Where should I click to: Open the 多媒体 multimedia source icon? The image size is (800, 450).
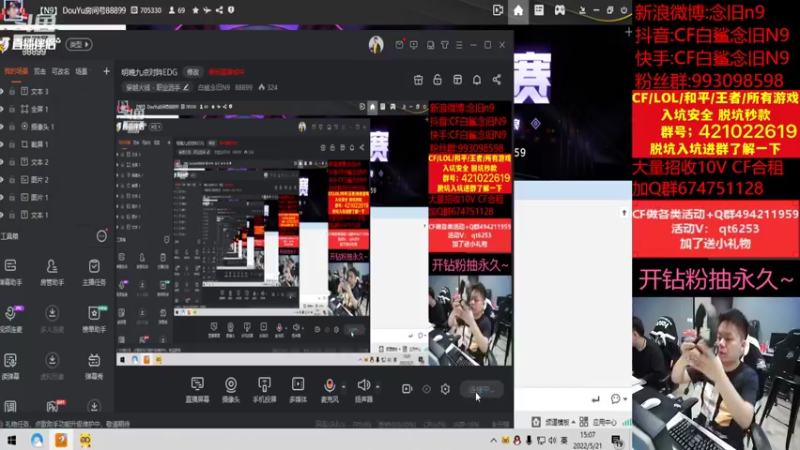pyautogui.click(x=298, y=384)
